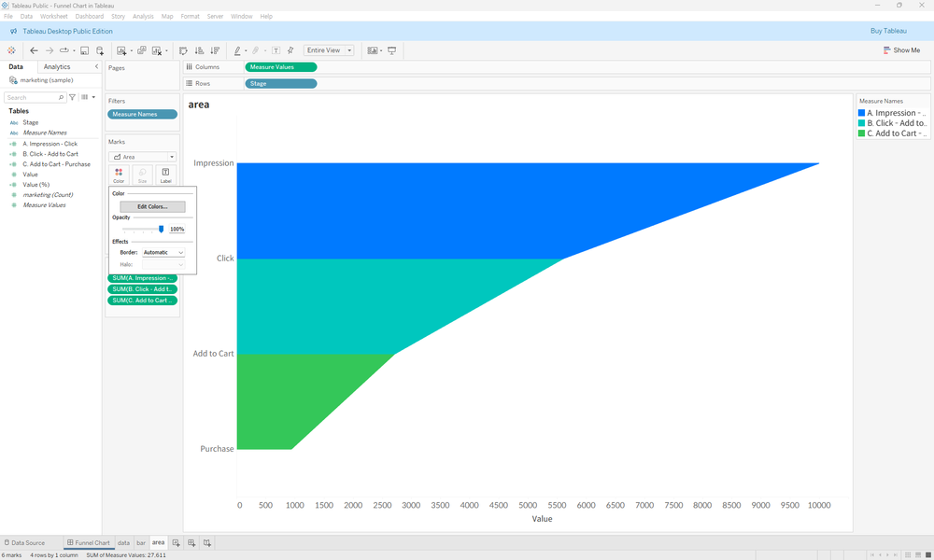Open the Show Me panel
Screen dimensions: 934x560
tap(901, 49)
